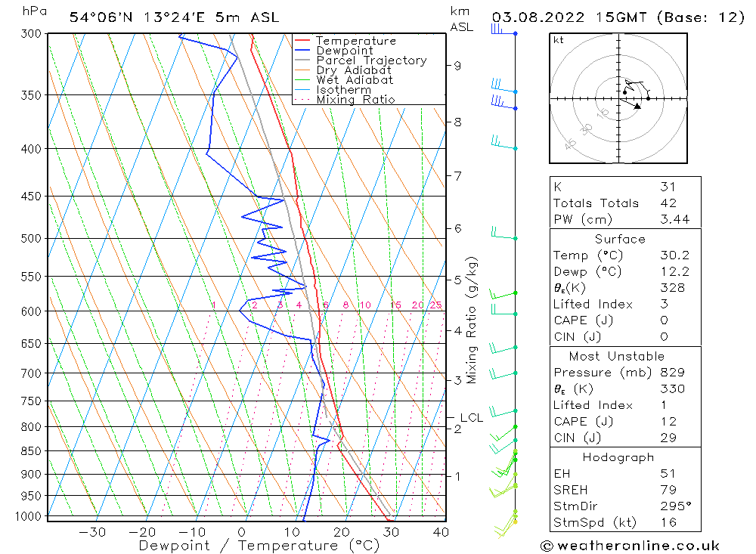This screenshot has width=756, height=554.
Task: Click the weatheronline.co.uk copyright text
Action: 630,546
